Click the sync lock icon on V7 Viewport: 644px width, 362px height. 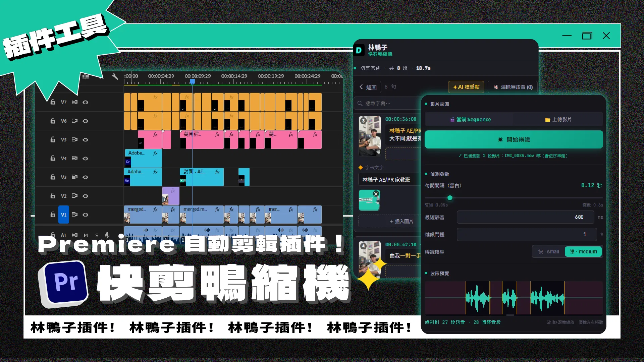74,102
